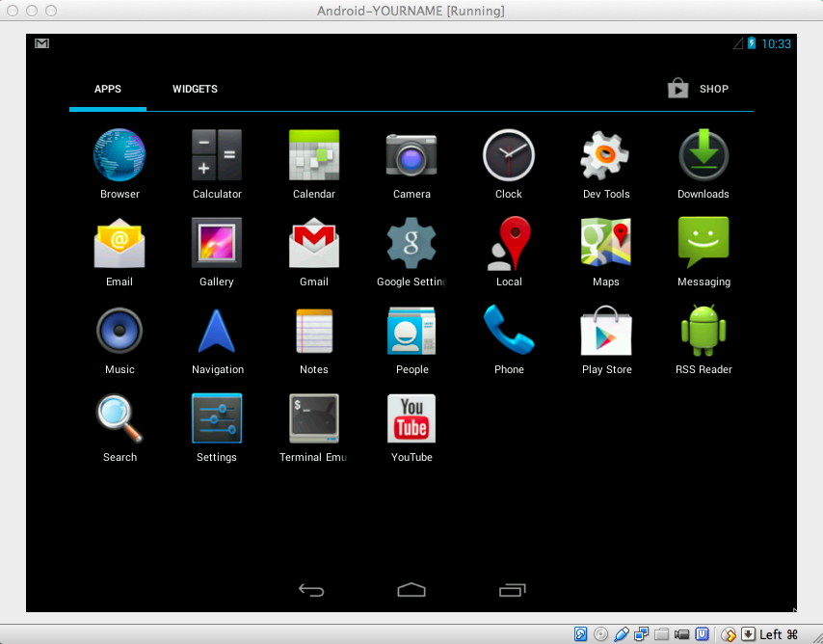This screenshot has height=644, width=823.
Task: Open the Gmail app
Action: pyautogui.click(x=314, y=253)
